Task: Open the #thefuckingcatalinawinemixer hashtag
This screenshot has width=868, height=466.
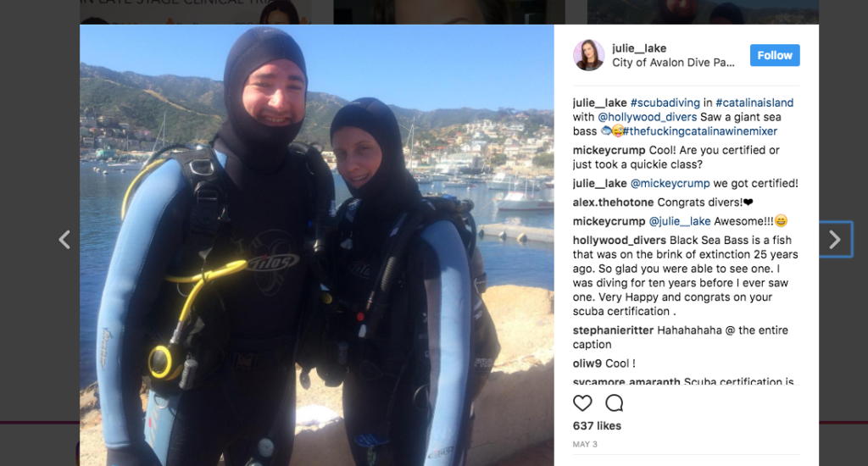Action: point(699,131)
